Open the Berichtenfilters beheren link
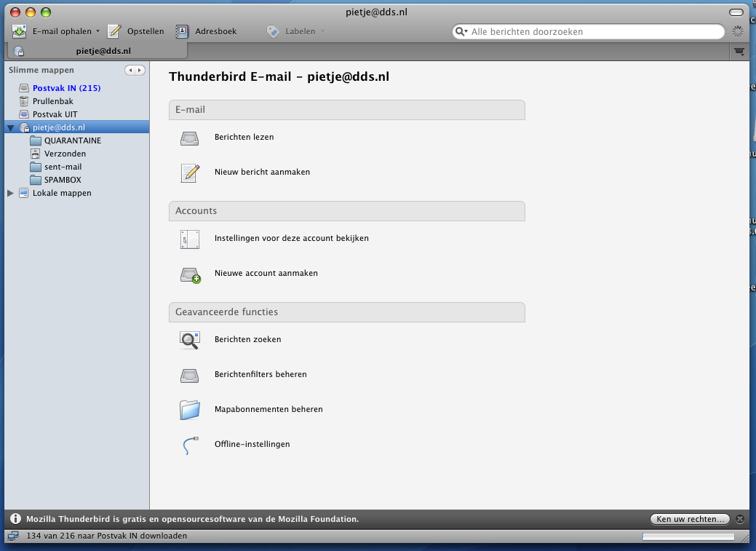The width and height of the screenshot is (756, 551). tap(260, 374)
